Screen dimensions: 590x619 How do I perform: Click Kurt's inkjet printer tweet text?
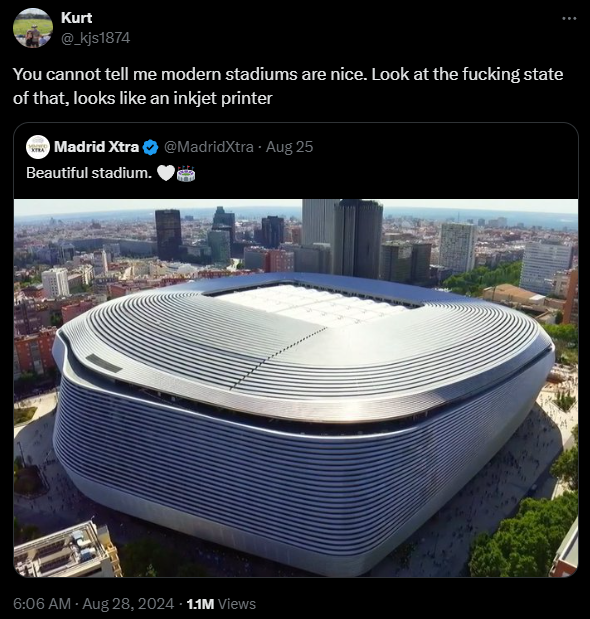coord(288,86)
